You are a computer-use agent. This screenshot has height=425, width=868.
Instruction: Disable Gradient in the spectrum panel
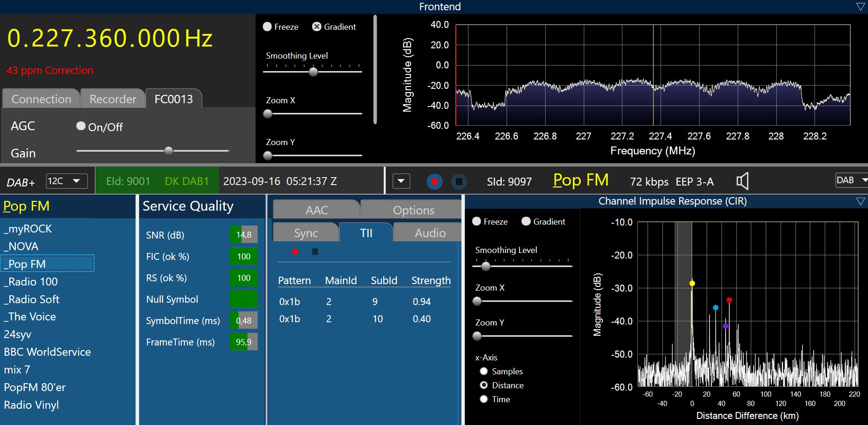coord(317,27)
